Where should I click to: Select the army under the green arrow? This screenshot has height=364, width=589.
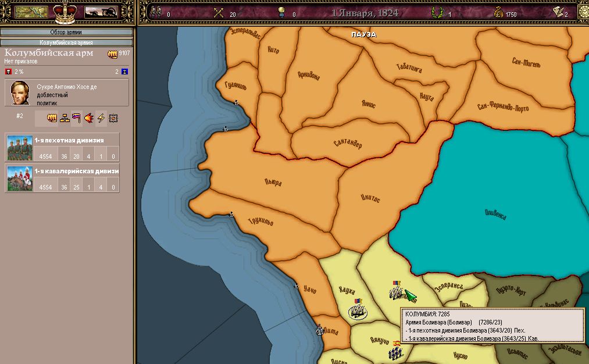[x=395, y=290]
